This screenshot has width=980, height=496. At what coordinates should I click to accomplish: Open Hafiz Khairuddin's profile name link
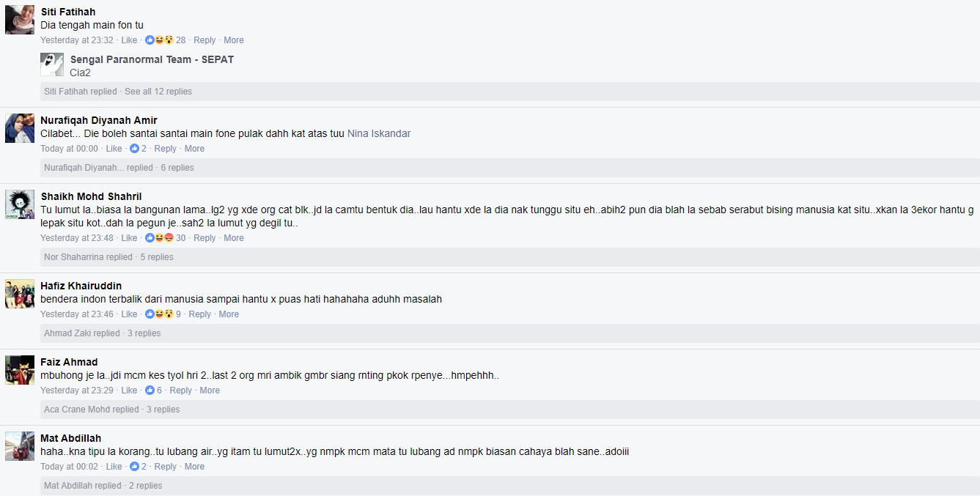(81, 286)
